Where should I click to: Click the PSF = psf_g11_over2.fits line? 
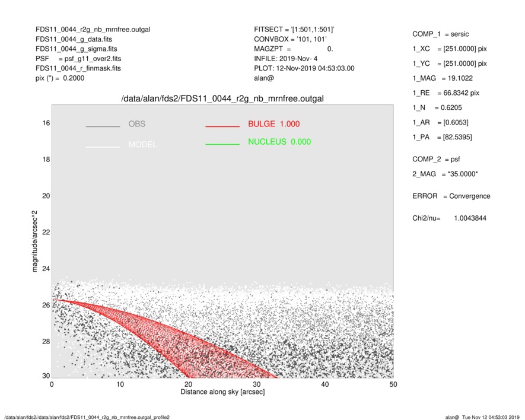click(78, 59)
